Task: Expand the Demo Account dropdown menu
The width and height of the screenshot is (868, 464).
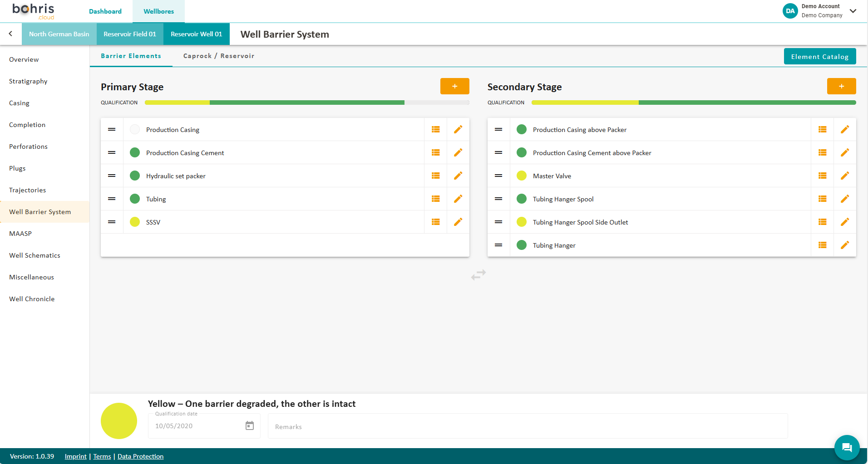Action: pos(853,11)
